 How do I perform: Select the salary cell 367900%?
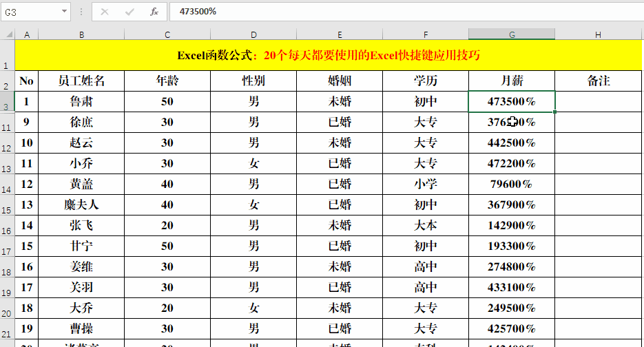click(512, 204)
